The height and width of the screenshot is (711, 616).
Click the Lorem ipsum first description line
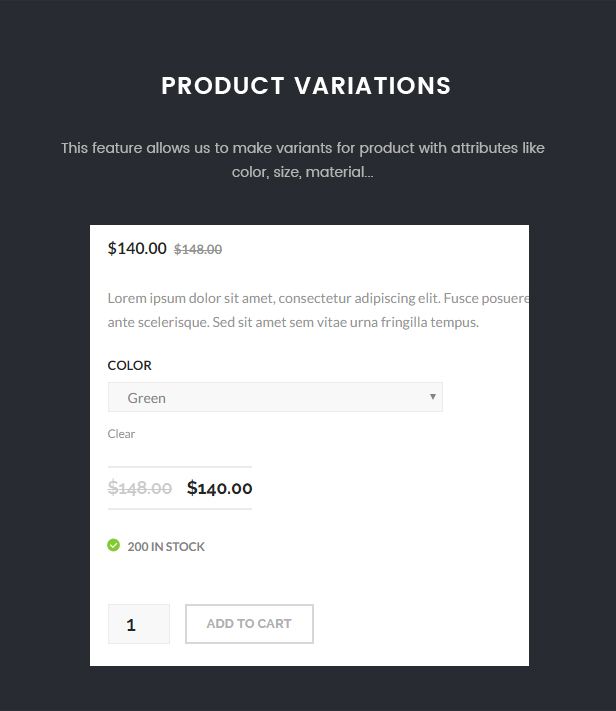point(318,298)
